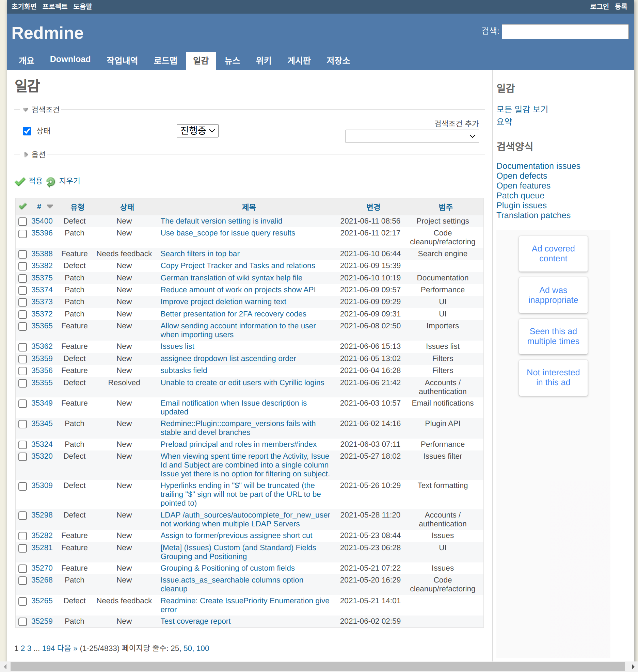Check the checkbox for issue 35259
This screenshot has width=638, height=672.
[x=22, y=622]
